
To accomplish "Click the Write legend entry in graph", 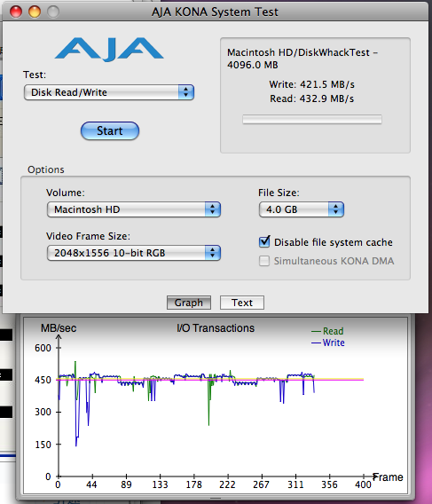I will point(328,343).
